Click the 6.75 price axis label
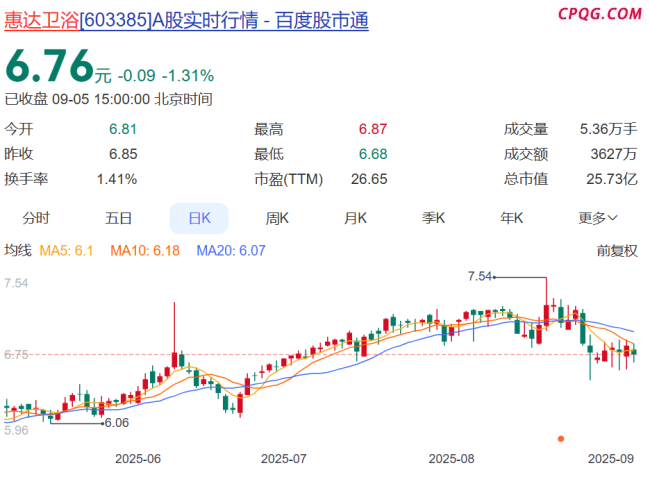Image resolution: width=650 pixels, height=477 pixels. pos(16,355)
